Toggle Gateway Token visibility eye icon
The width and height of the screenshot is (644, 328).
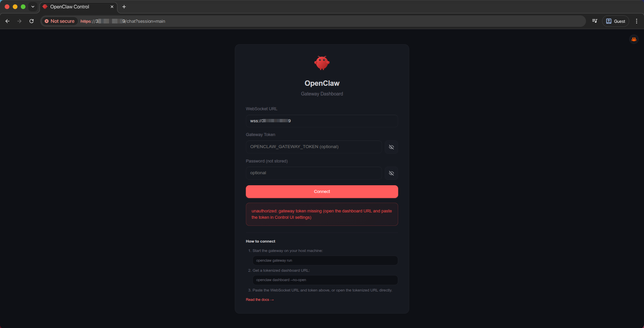[x=391, y=147]
